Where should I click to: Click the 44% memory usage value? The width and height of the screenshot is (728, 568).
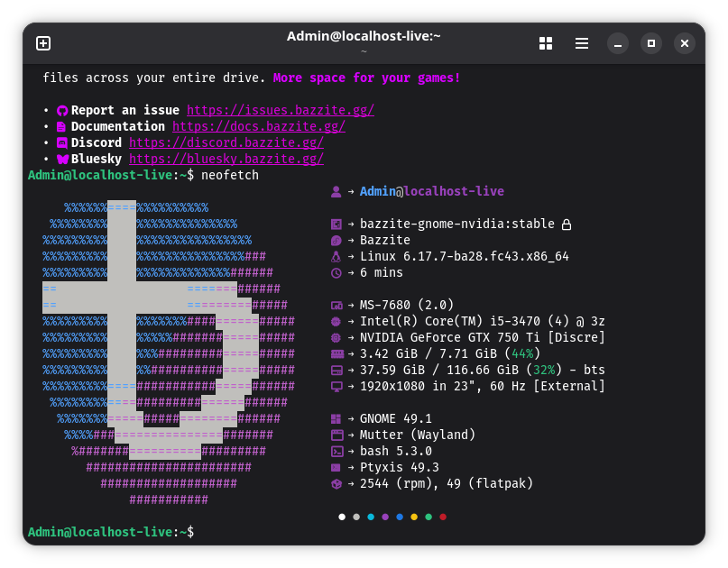(x=522, y=354)
